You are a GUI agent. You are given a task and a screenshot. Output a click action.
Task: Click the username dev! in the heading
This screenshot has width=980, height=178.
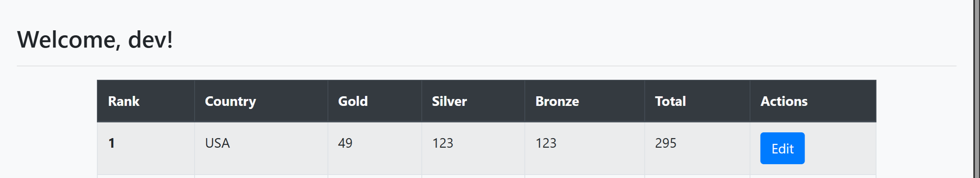150,40
